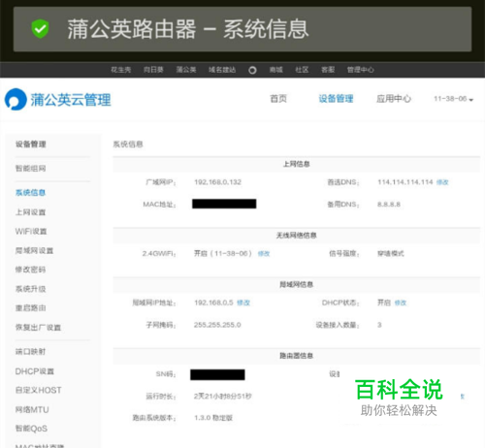Viewport: 485px width, 448px height.
Task: Click the 穿墙模式 signal strength value
Action: [x=391, y=254]
